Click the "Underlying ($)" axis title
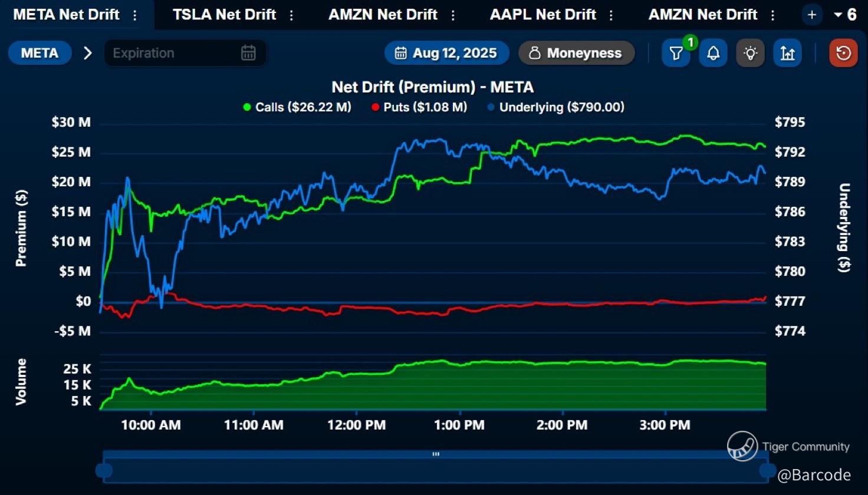Image resolution: width=868 pixels, height=495 pixels. (x=844, y=227)
